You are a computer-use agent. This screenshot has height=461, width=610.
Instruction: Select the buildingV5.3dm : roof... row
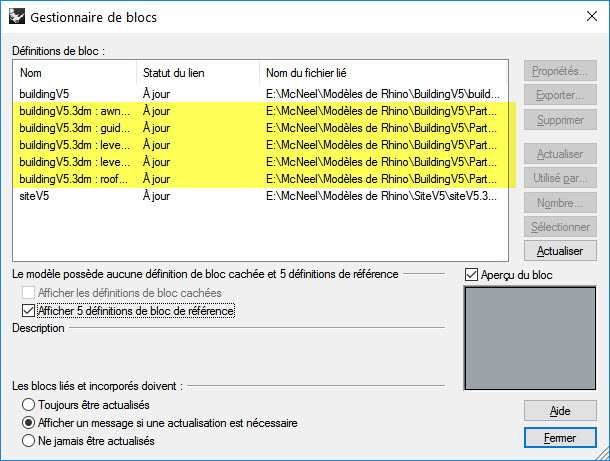(x=261, y=179)
